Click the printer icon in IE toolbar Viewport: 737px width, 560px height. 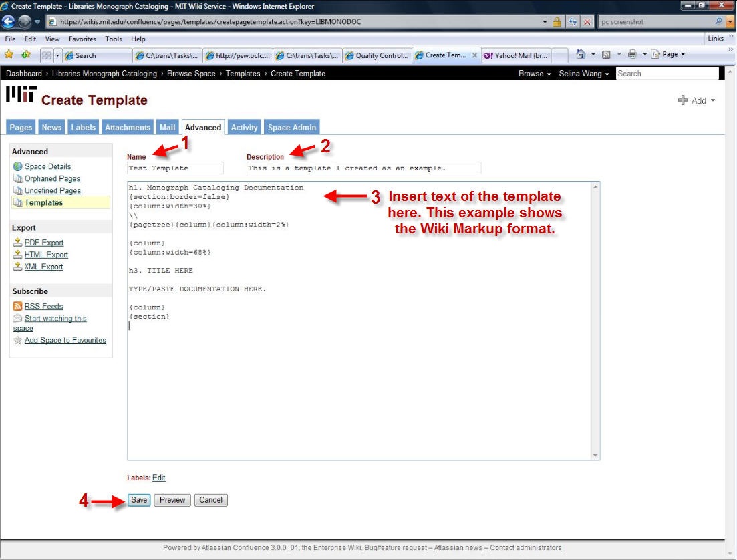pos(631,55)
